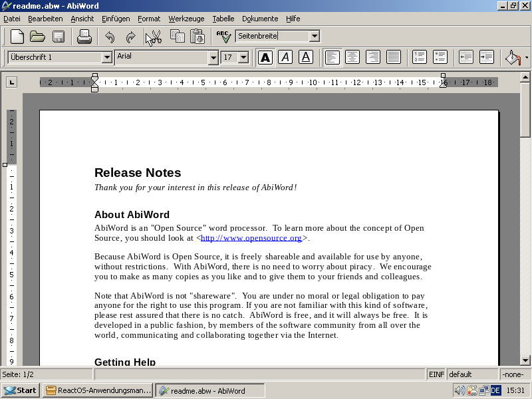The image size is (532, 399).
Task: Open the Datei menu
Action: 12,19
